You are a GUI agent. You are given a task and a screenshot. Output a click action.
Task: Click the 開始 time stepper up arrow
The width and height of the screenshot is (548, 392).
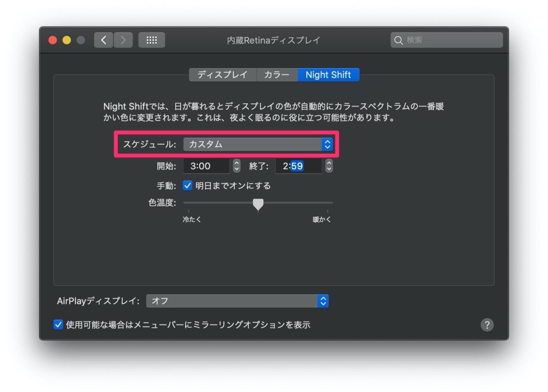click(236, 163)
